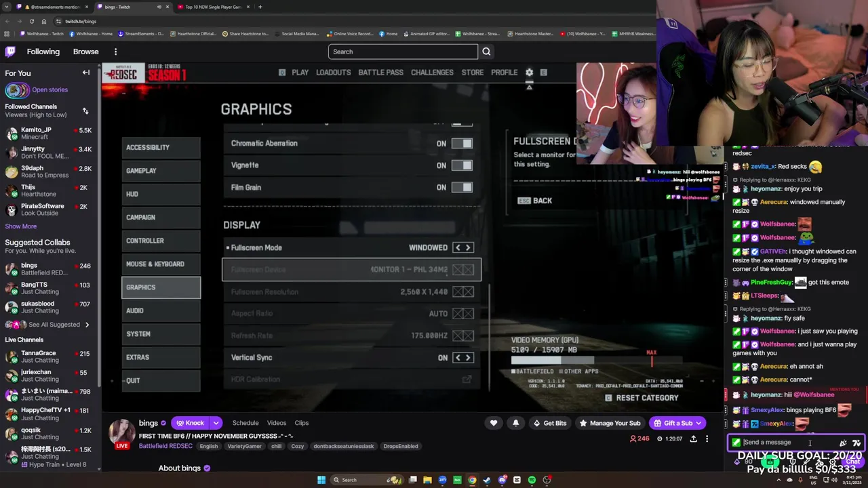Click the Twitch logo home icon

(10, 52)
